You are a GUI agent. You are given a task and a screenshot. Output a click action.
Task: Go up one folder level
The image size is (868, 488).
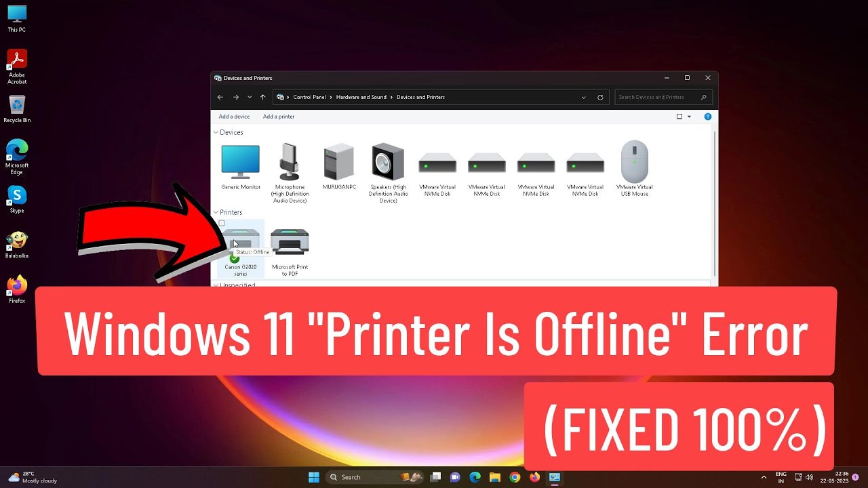pos(262,97)
